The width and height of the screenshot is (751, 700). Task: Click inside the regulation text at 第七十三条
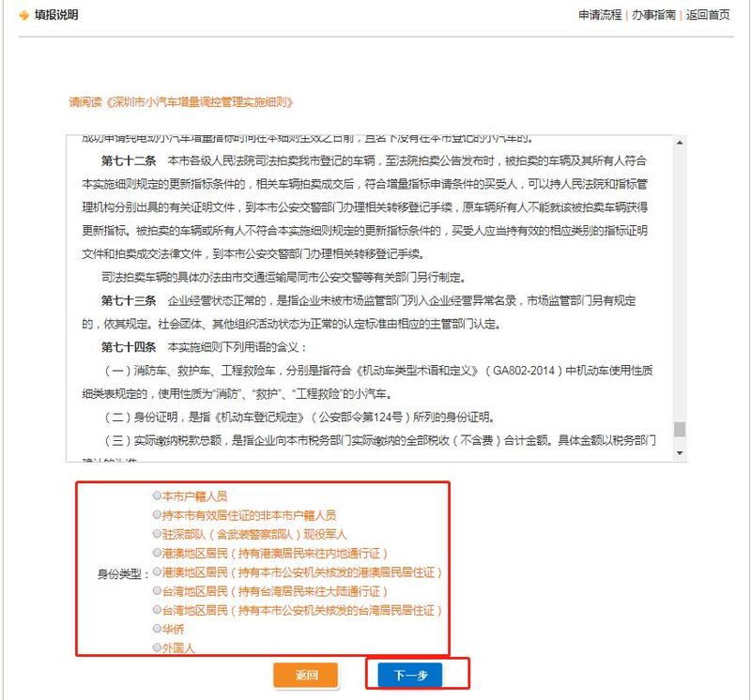pyautogui.click(x=129, y=300)
